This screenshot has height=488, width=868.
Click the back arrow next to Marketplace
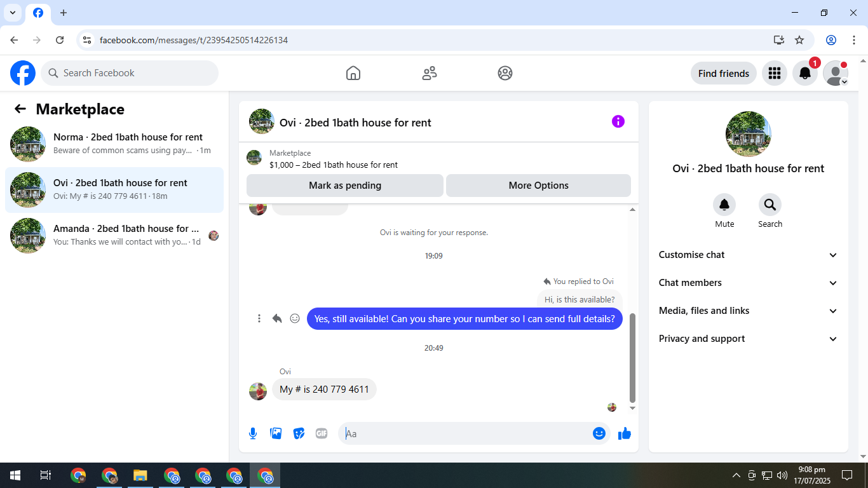20,109
